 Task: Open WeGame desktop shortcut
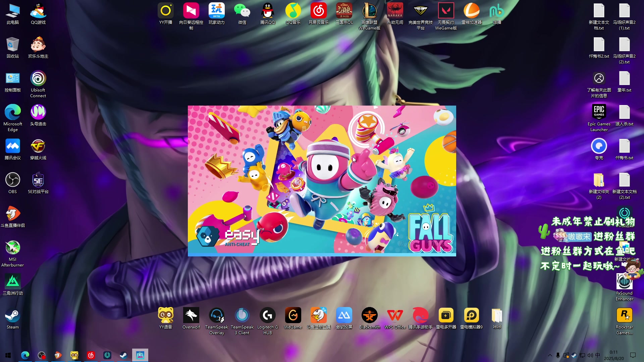[293, 319]
